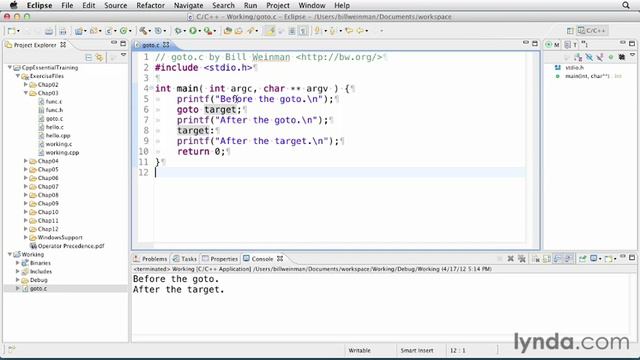This screenshot has height=360, width=640.
Task: Collapse the ExerciseFiles folder
Action: coord(18,76)
